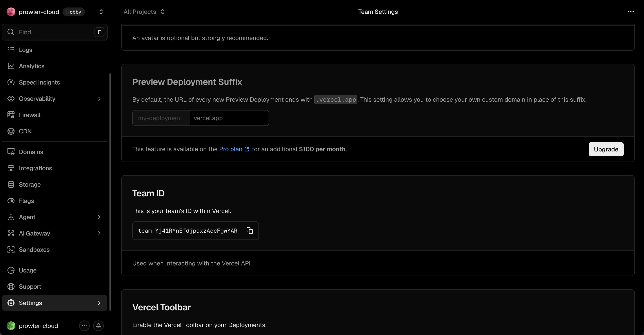Click the Vercel Toolbar heading
The height and width of the screenshot is (335, 644).
click(x=162, y=307)
